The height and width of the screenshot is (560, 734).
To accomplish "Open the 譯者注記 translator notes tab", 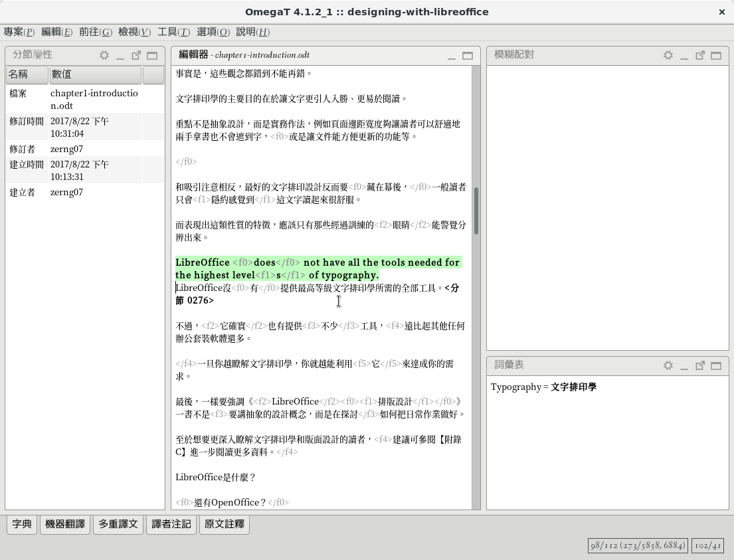I will tap(171, 524).
